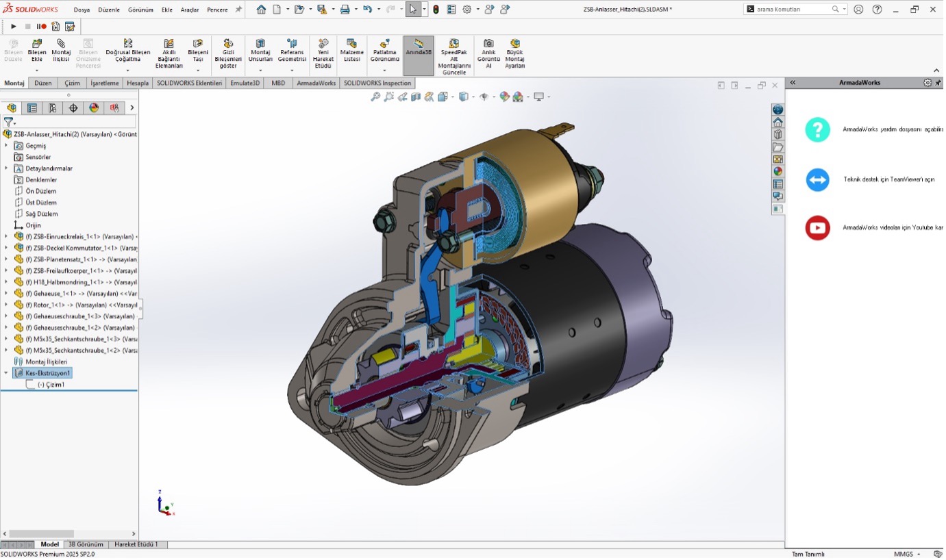Screen dimensions: 946x560
Task: Click Akıllı Bağlantı Elemanları tool
Action: click(169, 54)
